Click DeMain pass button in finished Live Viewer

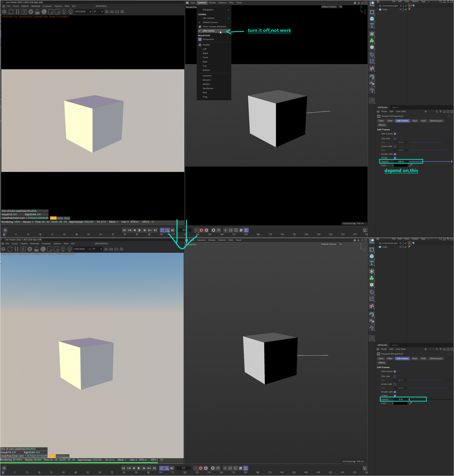(60, 218)
